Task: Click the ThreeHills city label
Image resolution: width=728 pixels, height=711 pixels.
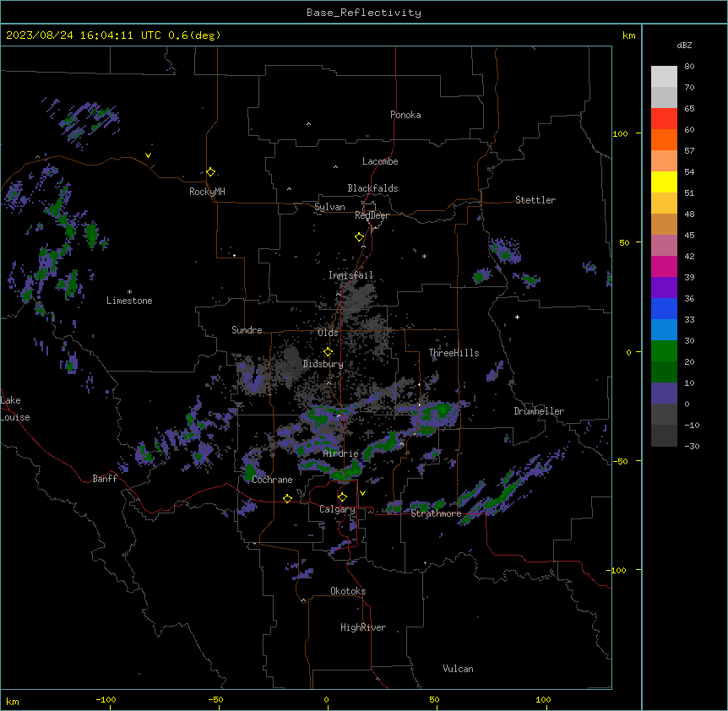Action: click(x=454, y=353)
